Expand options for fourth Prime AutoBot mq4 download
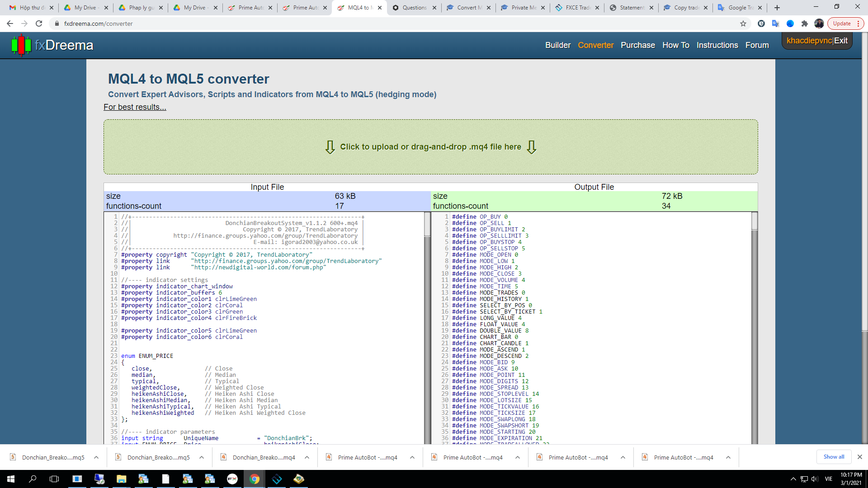The image size is (868, 488). pos(728,457)
